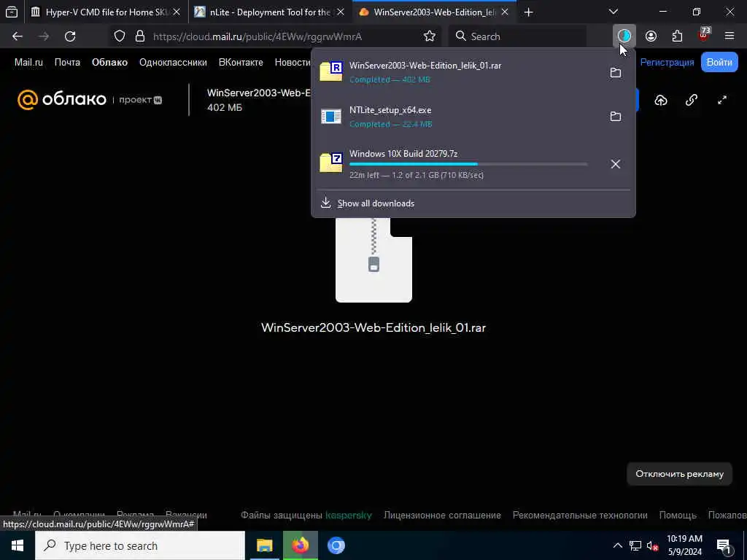Image resolution: width=747 pixels, height=560 pixels.
Task: Click the taskbar search box
Action: (140, 545)
